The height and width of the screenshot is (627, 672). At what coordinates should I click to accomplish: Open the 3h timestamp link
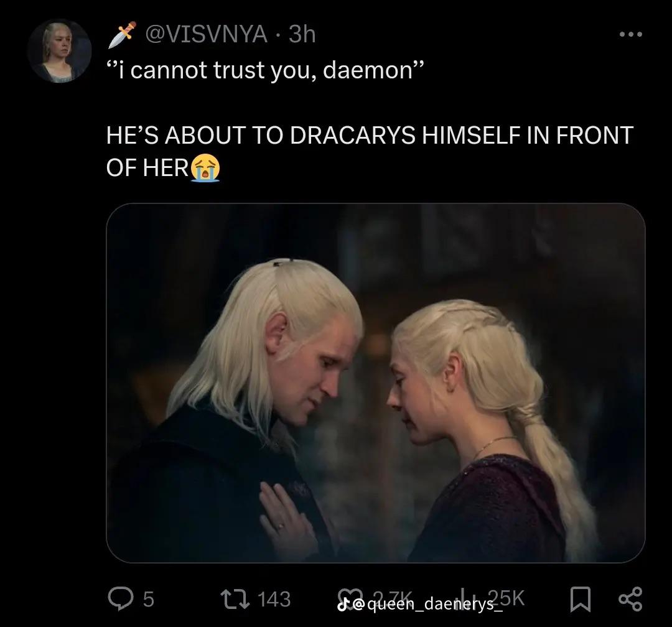point(302,34)
